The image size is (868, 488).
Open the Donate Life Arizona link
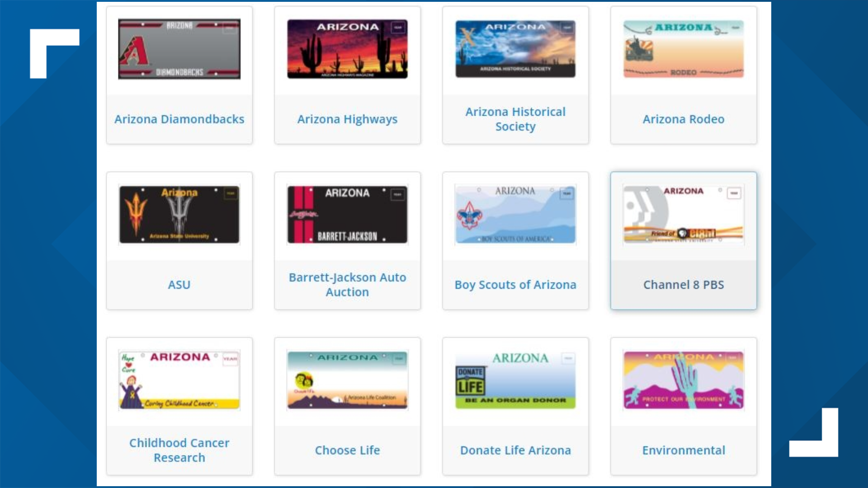point(515,450)
